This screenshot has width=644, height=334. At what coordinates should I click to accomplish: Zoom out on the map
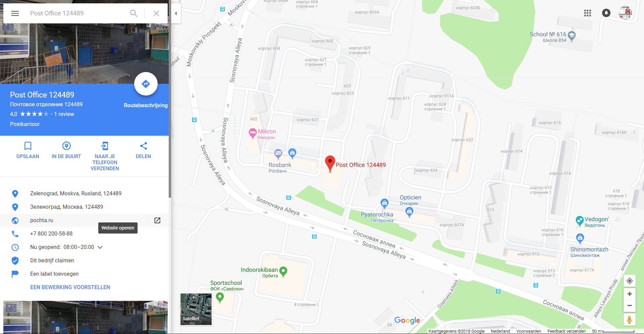pos(630,306)
